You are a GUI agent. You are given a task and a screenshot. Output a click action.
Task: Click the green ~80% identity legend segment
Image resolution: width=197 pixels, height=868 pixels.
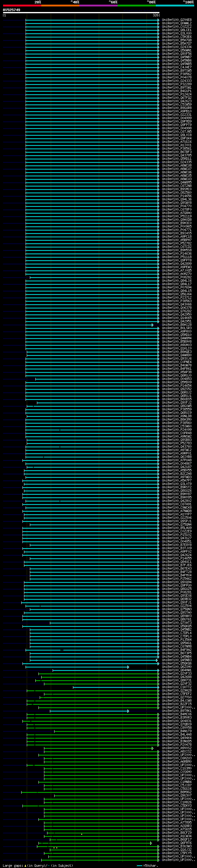(137, 6)
